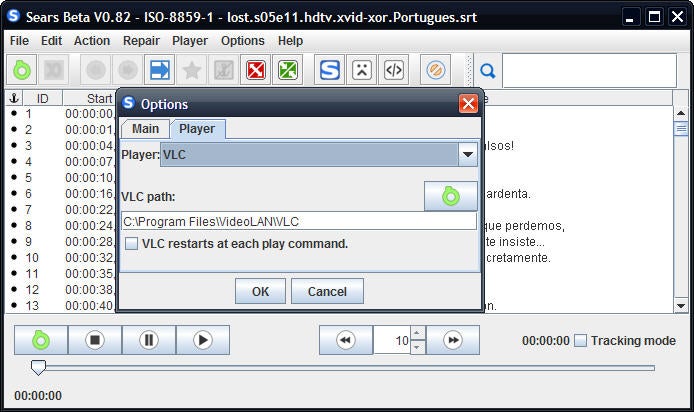Click in the VLC path text field

299,221
